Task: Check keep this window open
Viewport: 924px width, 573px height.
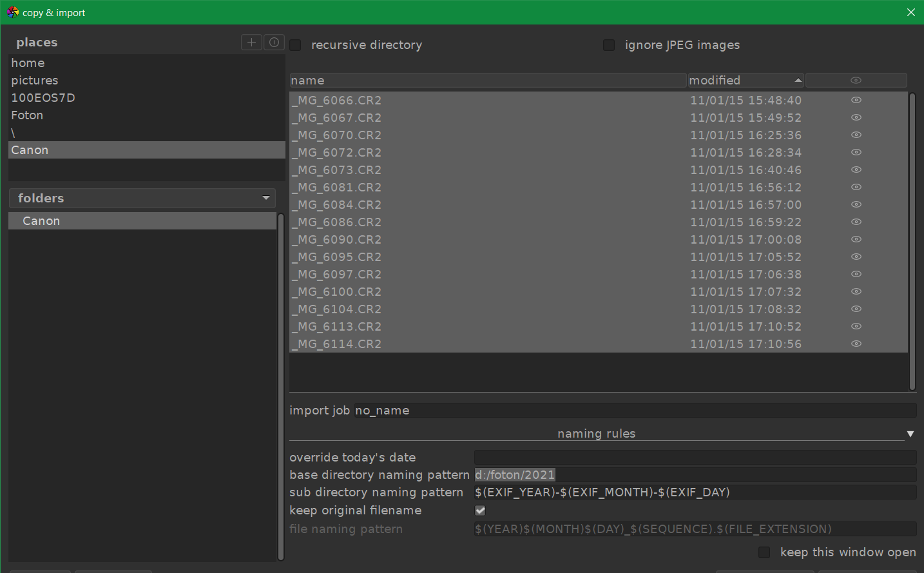Action: (764, 552)
